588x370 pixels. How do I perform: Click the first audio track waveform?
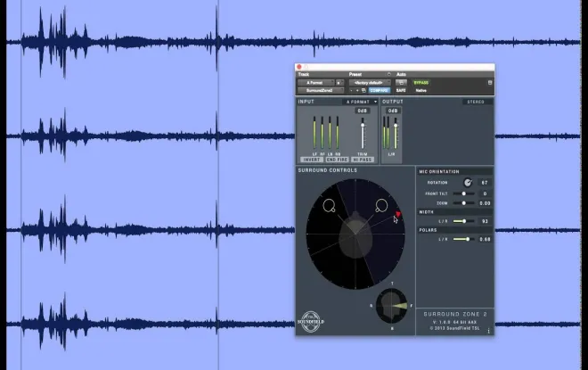point(293,41)
